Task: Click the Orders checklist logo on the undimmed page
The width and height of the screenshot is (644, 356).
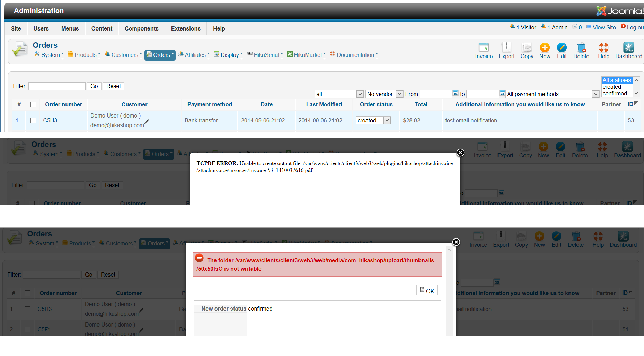Action: [20, 49]
